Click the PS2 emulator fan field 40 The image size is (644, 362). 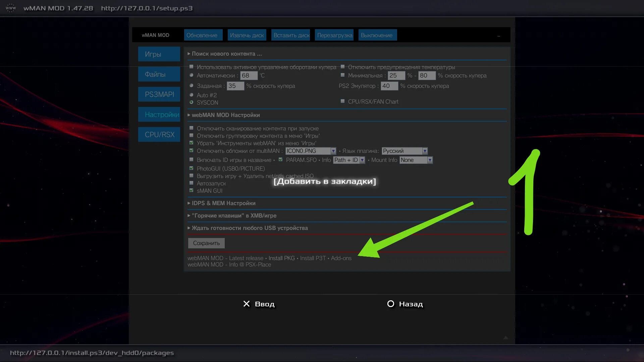coord(389,86)
